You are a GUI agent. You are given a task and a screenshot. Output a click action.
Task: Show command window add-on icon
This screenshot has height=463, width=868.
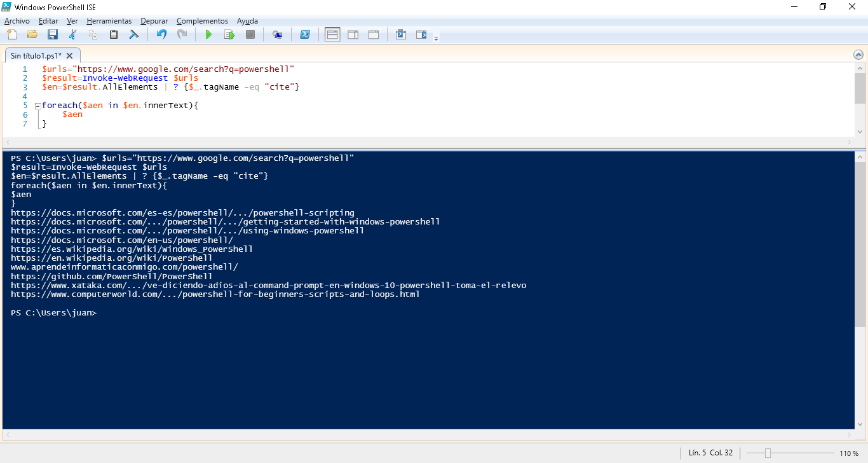(x=421, y=34)
